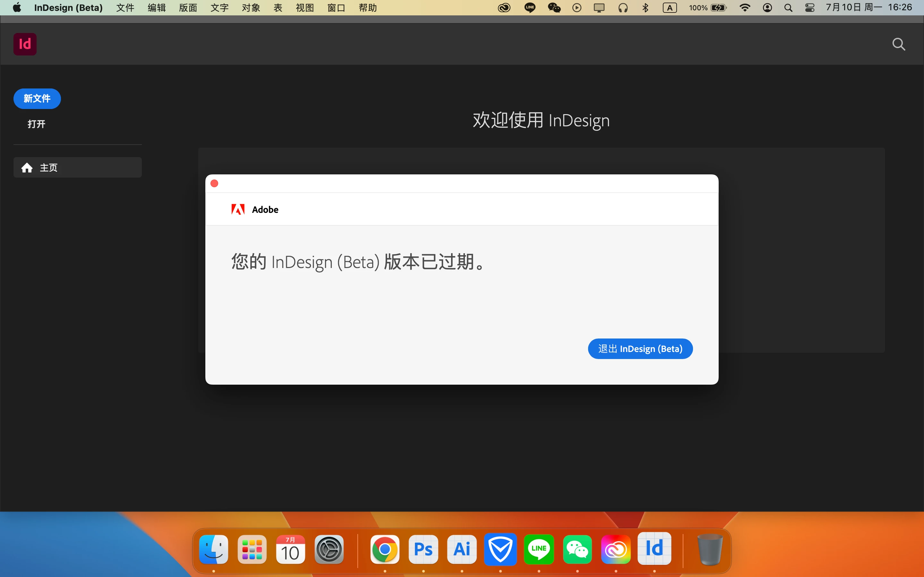Open Creative Cloud app in the Dock
The image size is (924, 577).
615,549
